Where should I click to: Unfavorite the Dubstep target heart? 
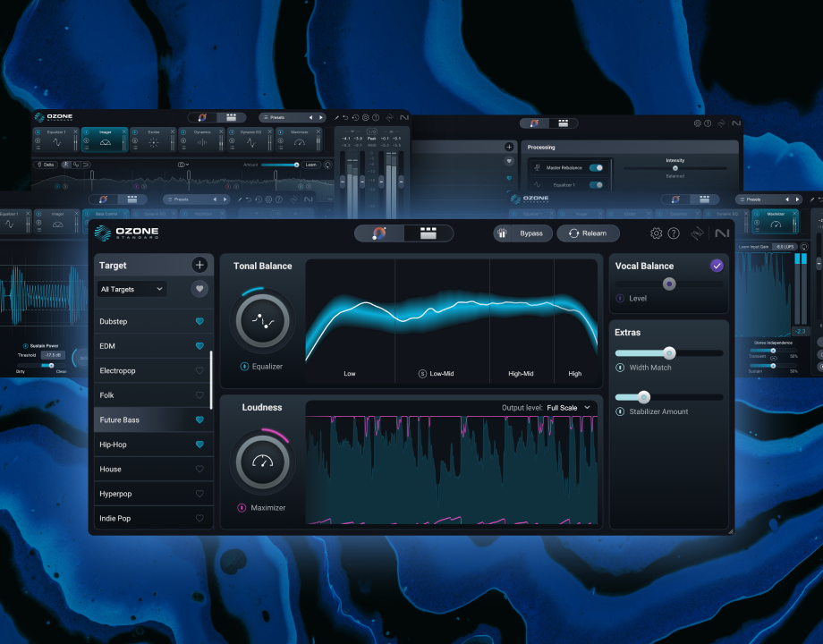[x=199, y=321]
